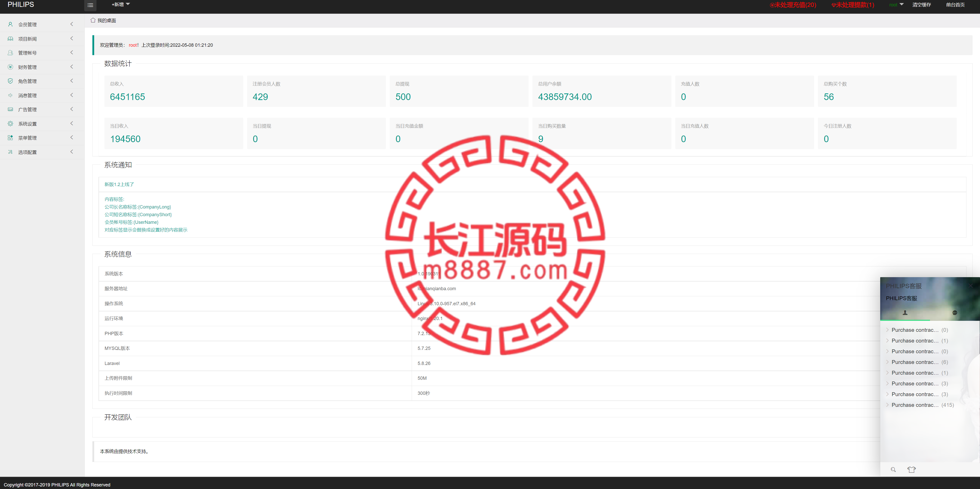
Task: Click the 总购买个数 value 56
Action: point(829,97)
